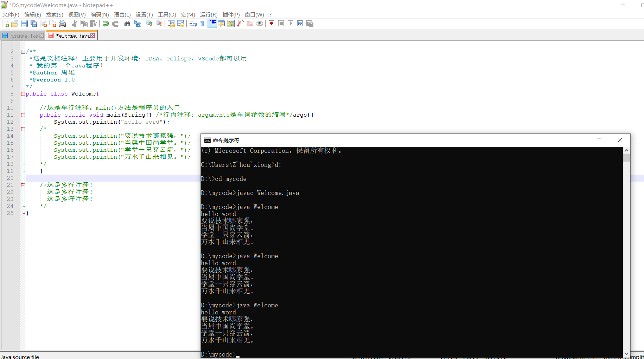Play back recorded macro icon
This screenshot has width=644, height=359.
pyautogui.click(x=291, y=24)
